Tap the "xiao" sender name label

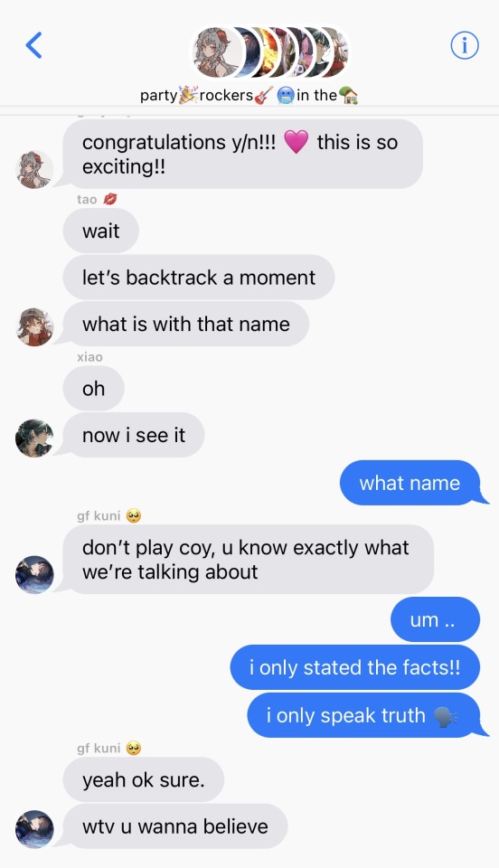[89, 357]
